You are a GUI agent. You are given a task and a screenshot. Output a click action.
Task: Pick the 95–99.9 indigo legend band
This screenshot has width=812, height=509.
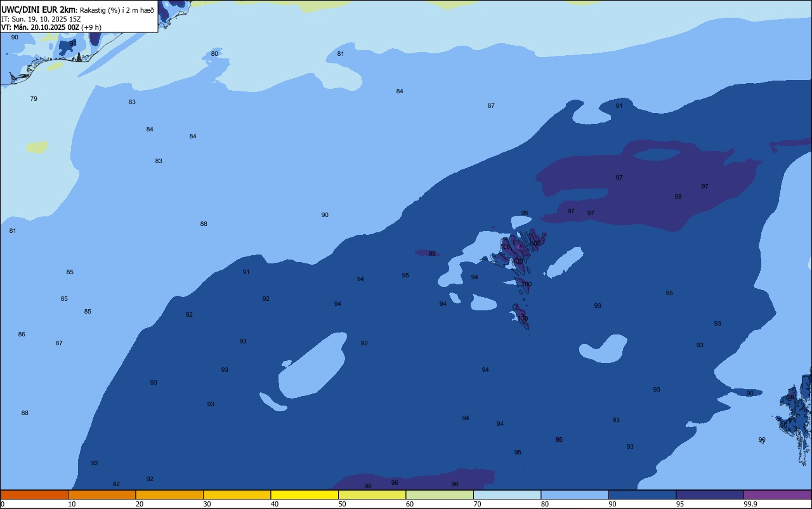point(710,494)
